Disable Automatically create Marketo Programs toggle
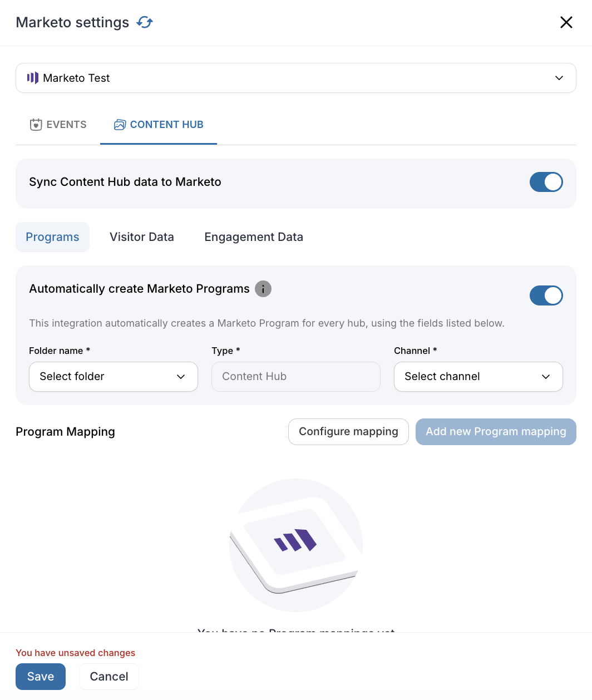Image resolution: width=592 pixels, height=700 pixels. coord(546,295)
